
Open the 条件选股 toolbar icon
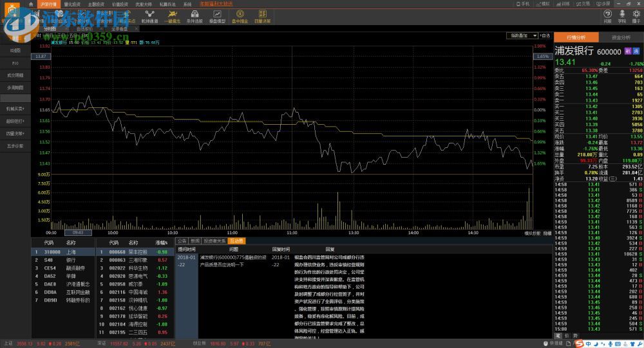pyautogui.click(x=194, y=17)
